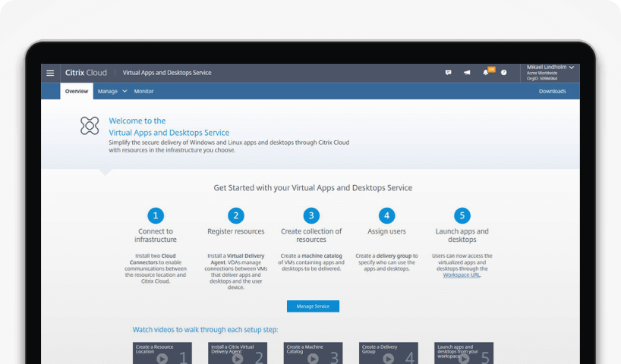Click step 4 circle Assign users
Viewport: 621px width, 364px height.
[386, 215]
